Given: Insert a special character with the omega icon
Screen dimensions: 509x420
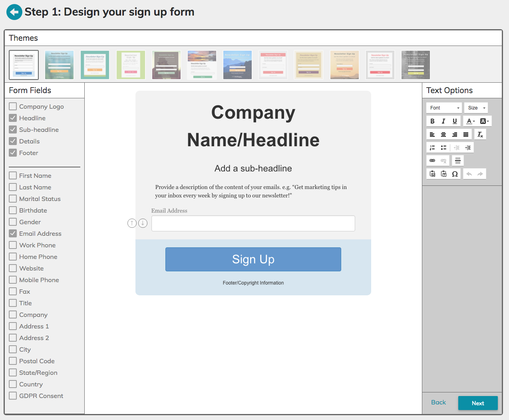Looking at the screenshot, I should click(455, 173).
